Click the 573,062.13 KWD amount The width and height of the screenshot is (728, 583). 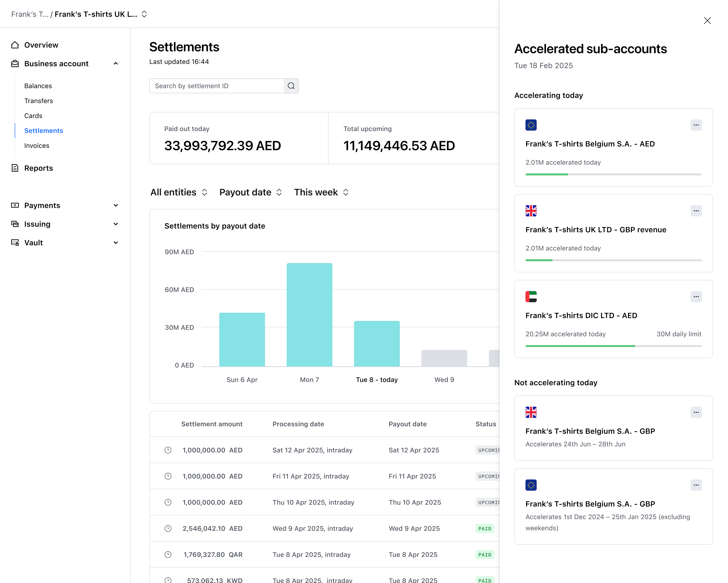(215, 580)
